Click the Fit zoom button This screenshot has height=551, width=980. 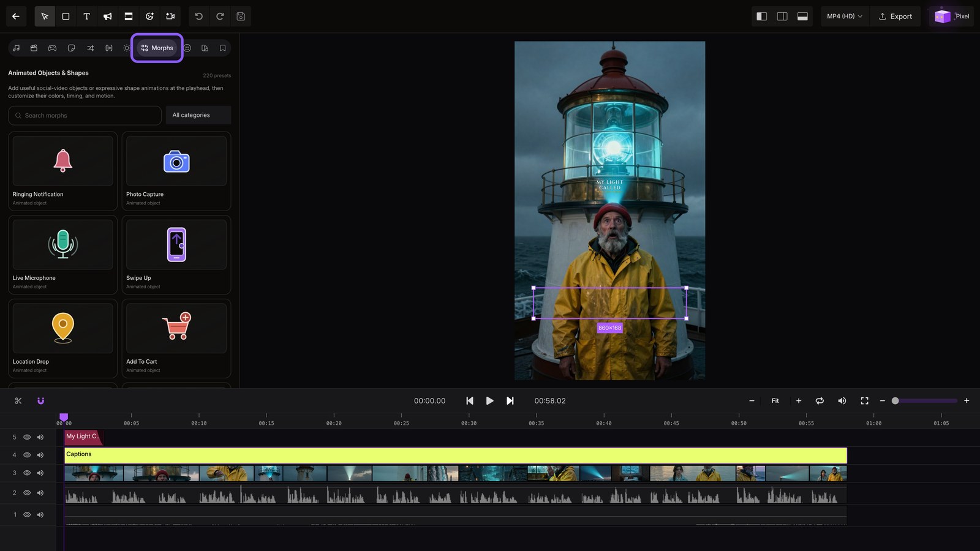pos(775,401)
